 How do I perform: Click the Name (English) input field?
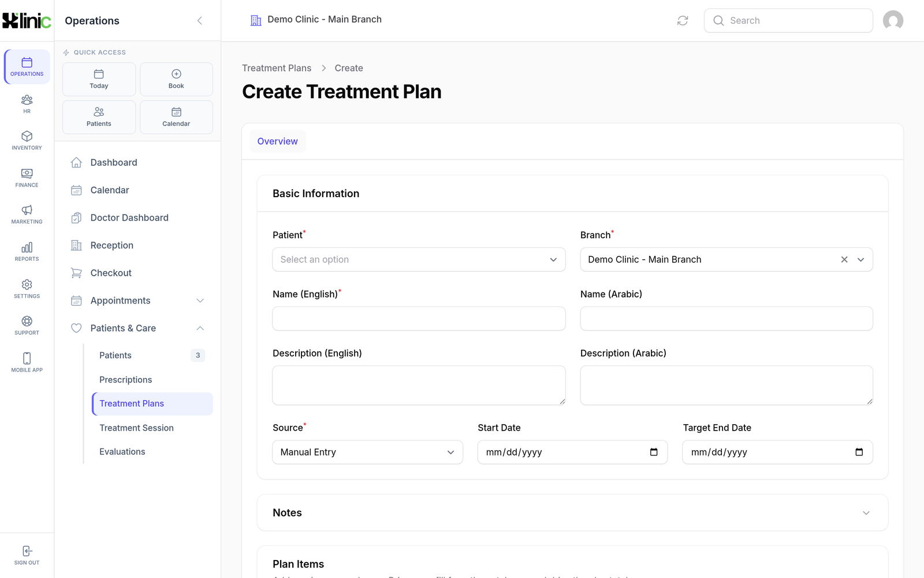pyautogui.click(x=419, y=318)
